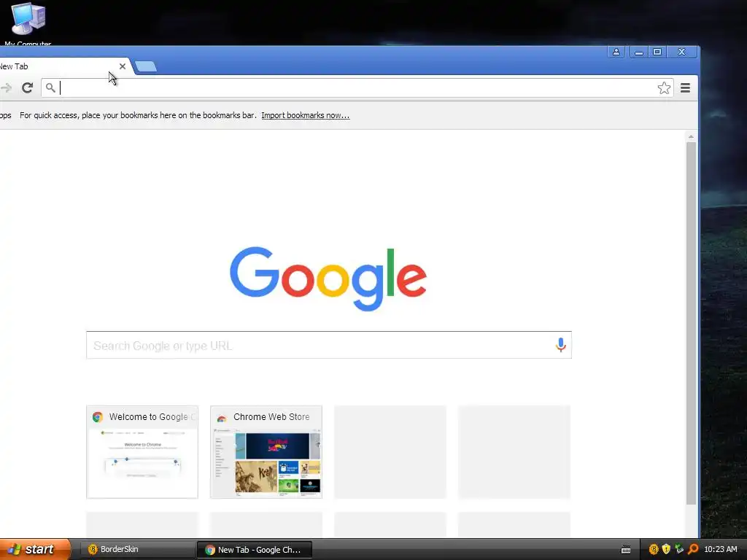Click the vertical scrollbar thumb
The width and height of the screenshot is (747, 560).
point(691,323)
